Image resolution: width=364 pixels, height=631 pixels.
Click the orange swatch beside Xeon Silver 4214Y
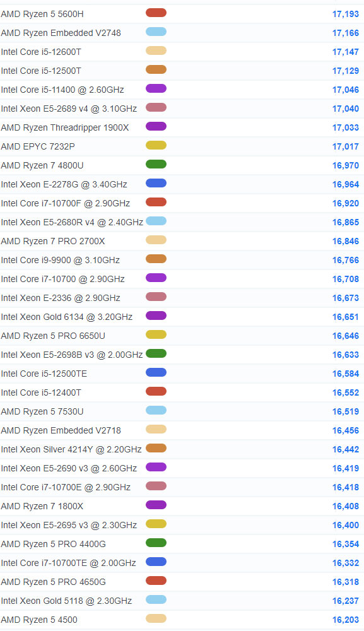[x=156, y=448]
